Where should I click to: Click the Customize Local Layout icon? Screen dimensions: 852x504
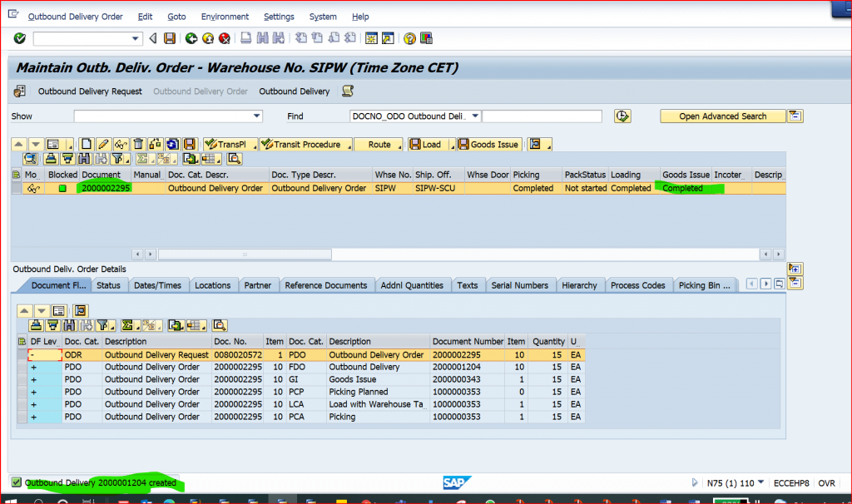pos(427,38)
